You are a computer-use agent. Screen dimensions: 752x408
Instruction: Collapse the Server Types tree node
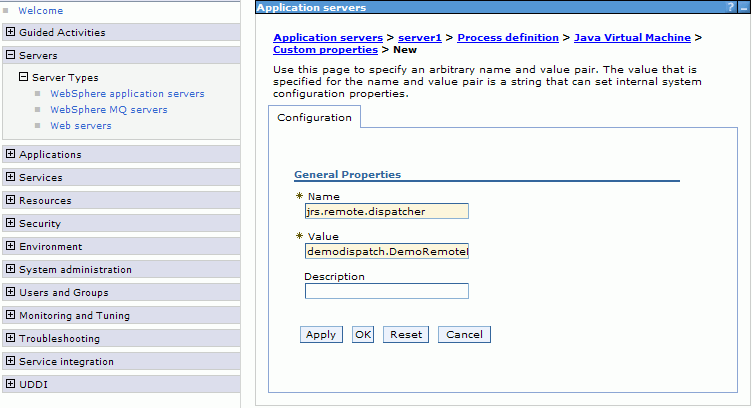(24, 77)
